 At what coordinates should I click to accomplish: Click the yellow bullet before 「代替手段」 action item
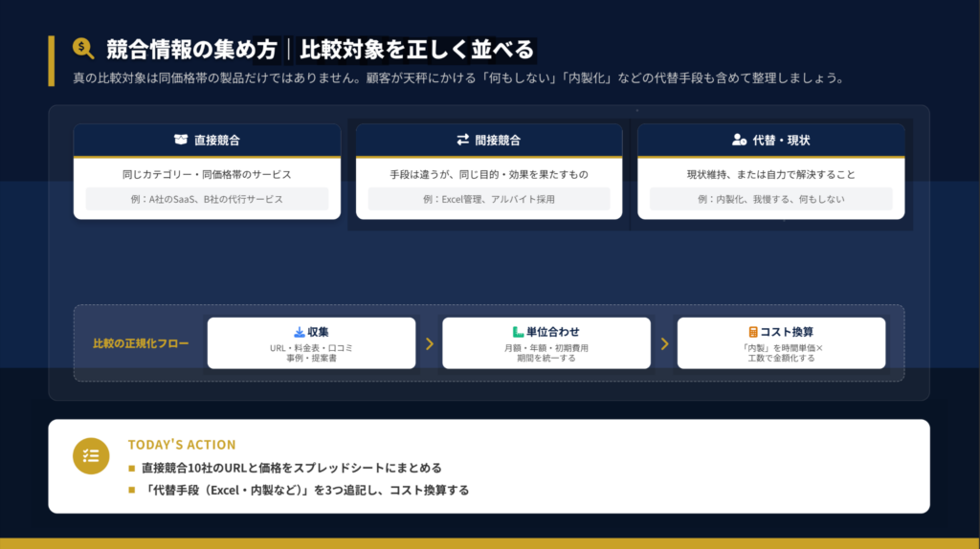point(132,491)
